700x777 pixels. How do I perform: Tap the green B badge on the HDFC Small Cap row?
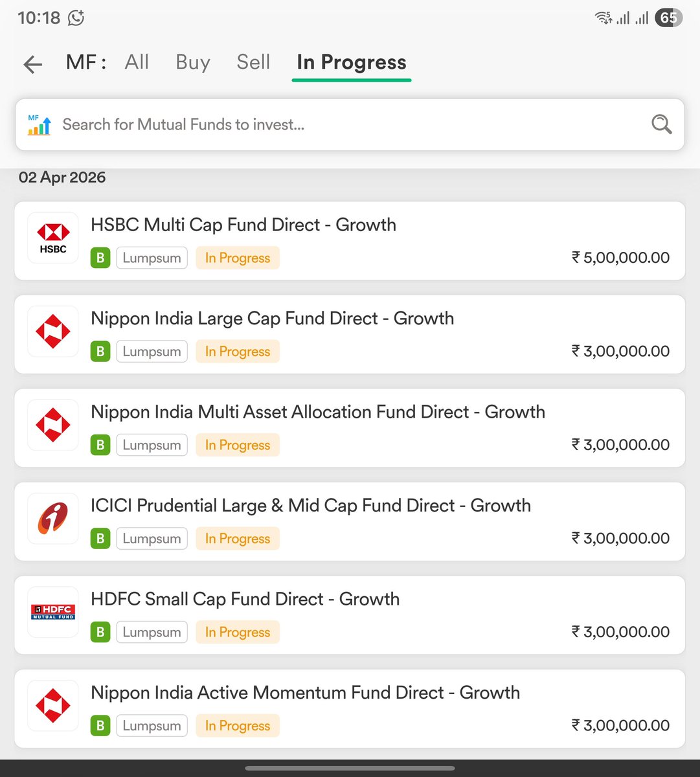(x=100, y=632)
